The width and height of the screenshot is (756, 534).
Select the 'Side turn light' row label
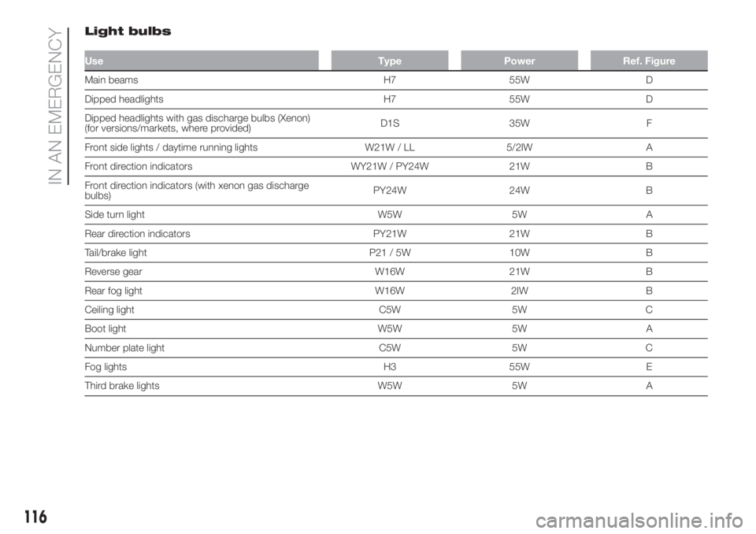[115, 215]
